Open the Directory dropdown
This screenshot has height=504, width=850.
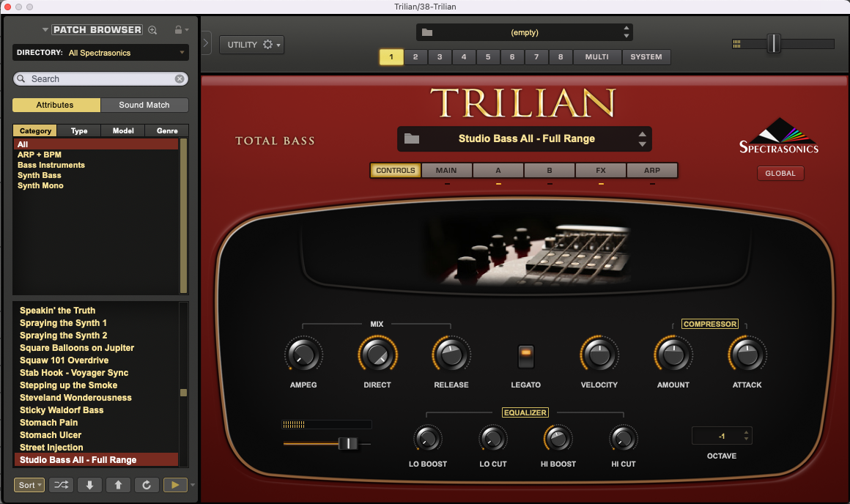[x=101, y=53]
